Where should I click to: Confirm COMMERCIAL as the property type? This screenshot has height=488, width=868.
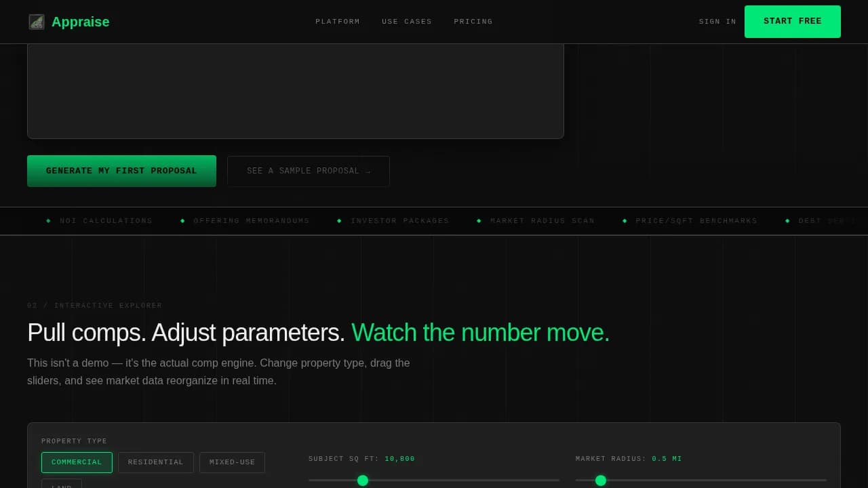pos(77,462)
